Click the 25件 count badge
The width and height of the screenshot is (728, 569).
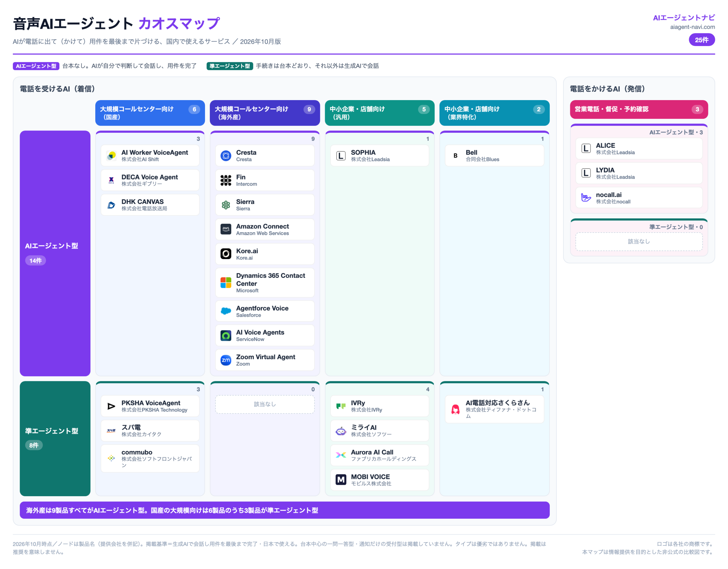(x=702, y=40)
